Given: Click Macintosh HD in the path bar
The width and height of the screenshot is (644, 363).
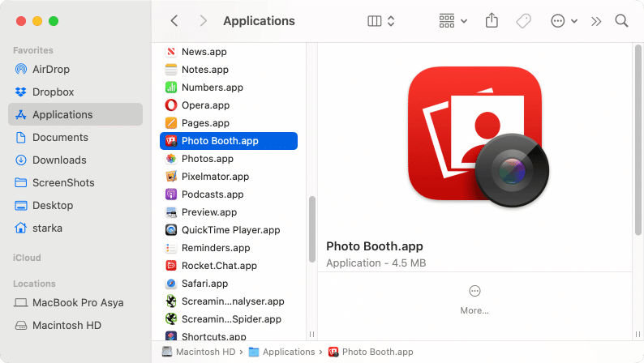Looking at the screenshot, I should tap(199, 352).
